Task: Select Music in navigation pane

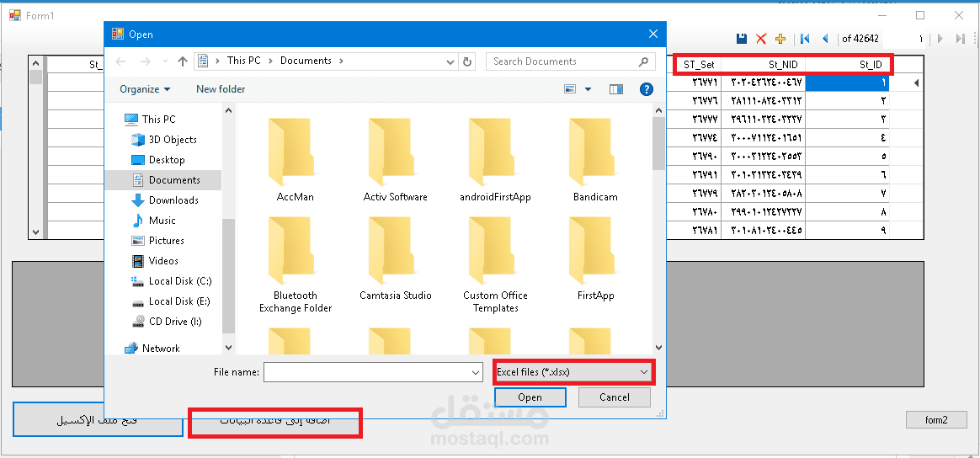Action: pos(154,221)
